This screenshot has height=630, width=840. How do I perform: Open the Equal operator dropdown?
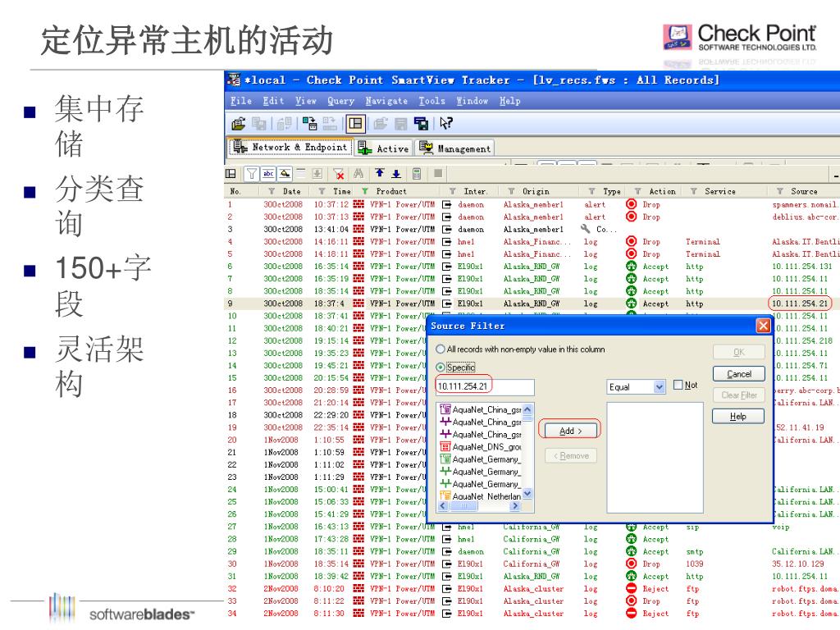(660, 387)
